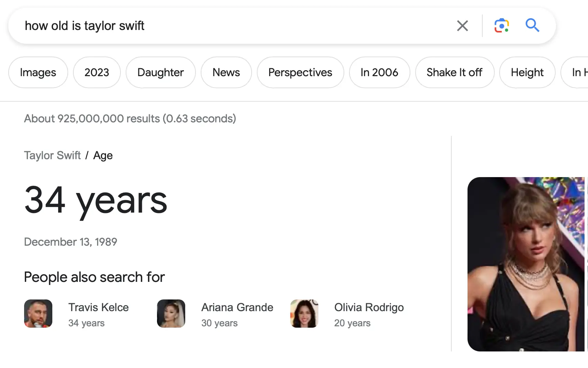Viewport: 588px width, 368px height.
Task: Click Ariana Grande's profile thumbnail
Action: [x=171, y=314]
